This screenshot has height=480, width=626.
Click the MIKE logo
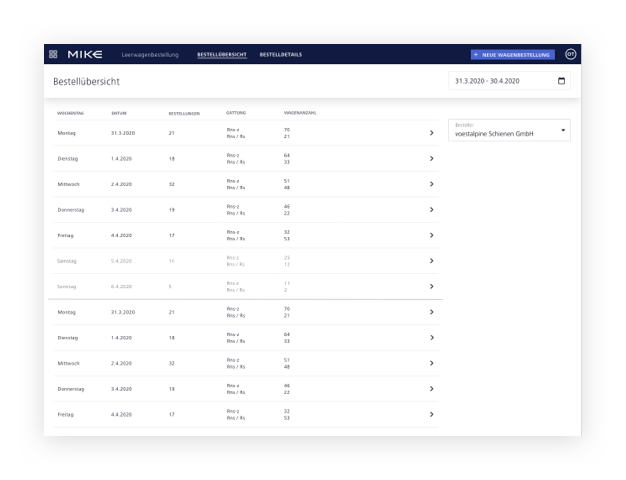tap(85, 54)
